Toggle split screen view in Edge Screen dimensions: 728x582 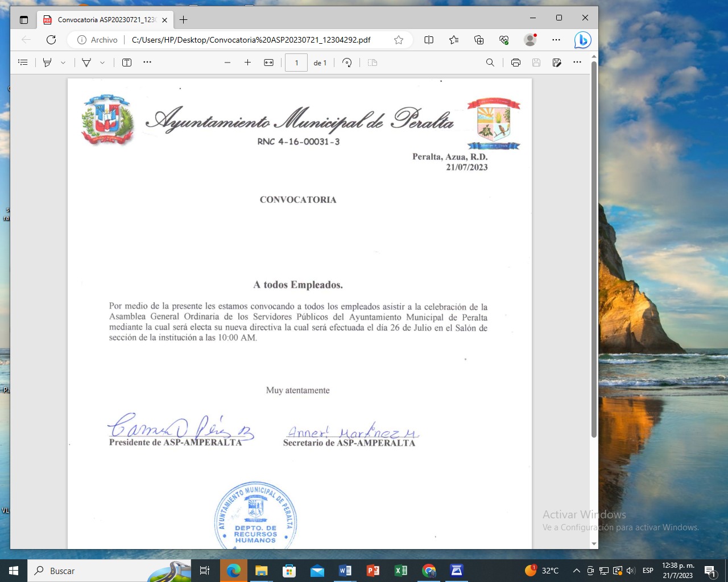click(x=429, y=40)
